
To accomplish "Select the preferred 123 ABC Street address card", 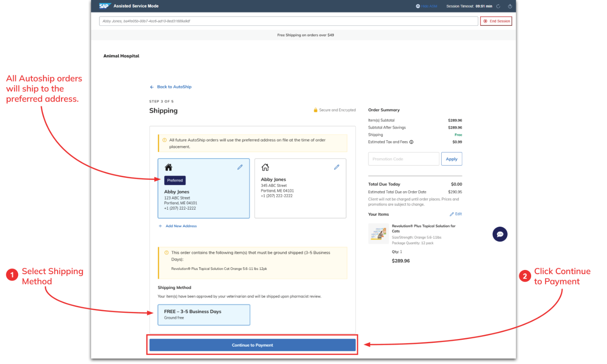I will (204, 189).
